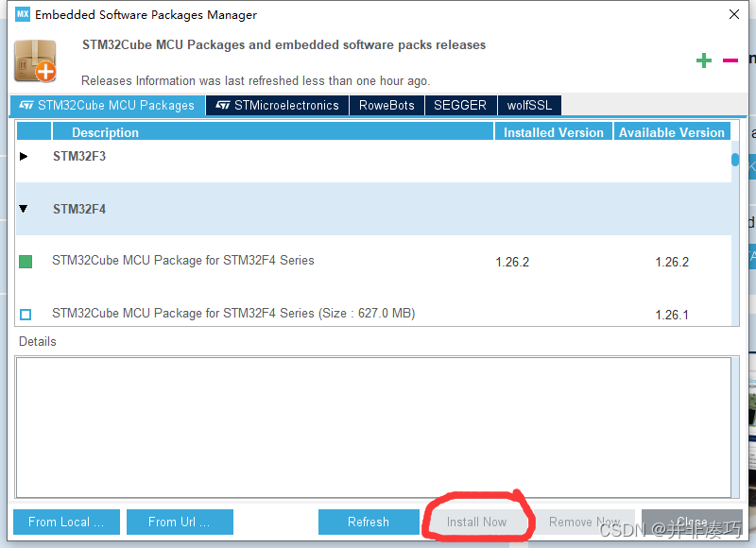Toggle green checkbox for installed STM32F4 1.26.2 package
The height and width of the screenshot is (548, 756).
pyautogui.click(x=26, y=262)
